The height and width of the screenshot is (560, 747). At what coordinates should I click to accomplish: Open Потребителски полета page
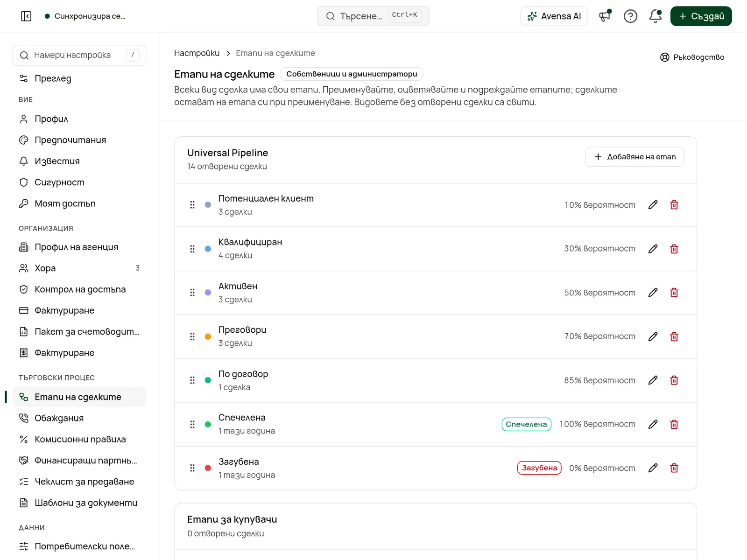tap(79, 546)
